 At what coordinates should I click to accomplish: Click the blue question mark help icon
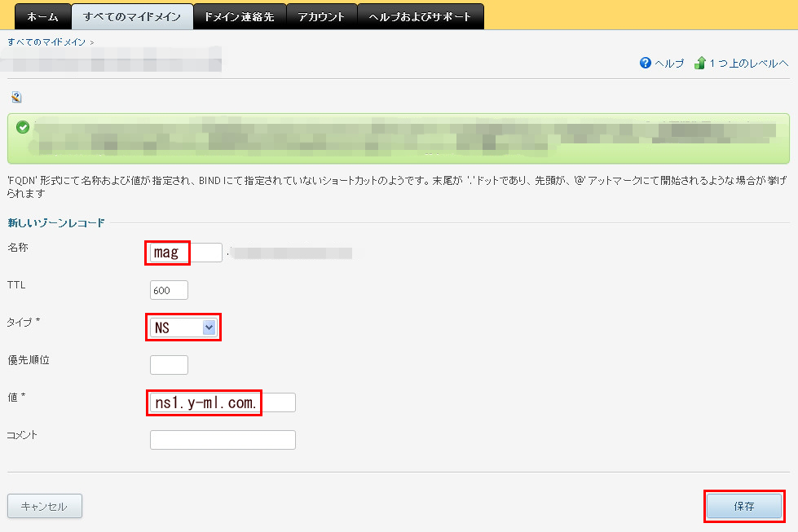click(x=646, y=63)
